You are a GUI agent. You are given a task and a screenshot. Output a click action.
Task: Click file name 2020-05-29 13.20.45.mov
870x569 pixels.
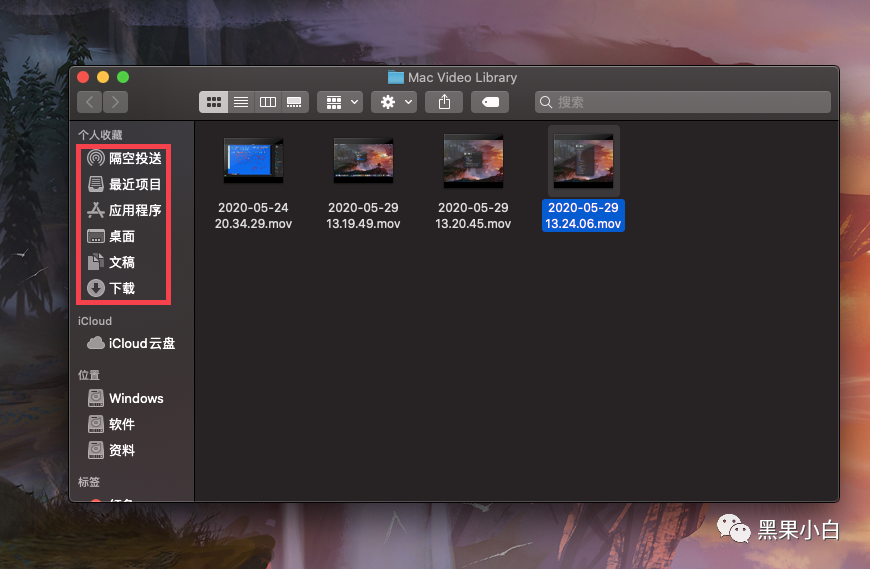tap(473, 216)
